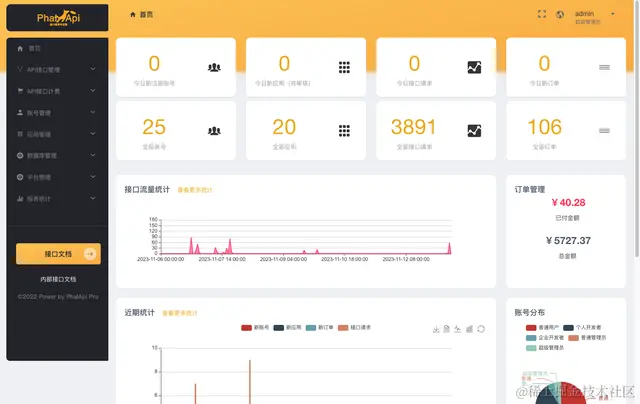Click the more-statistics link beside 接口流量统计
640x404 pixels.
pyautogui.click(x=195, y=190)
